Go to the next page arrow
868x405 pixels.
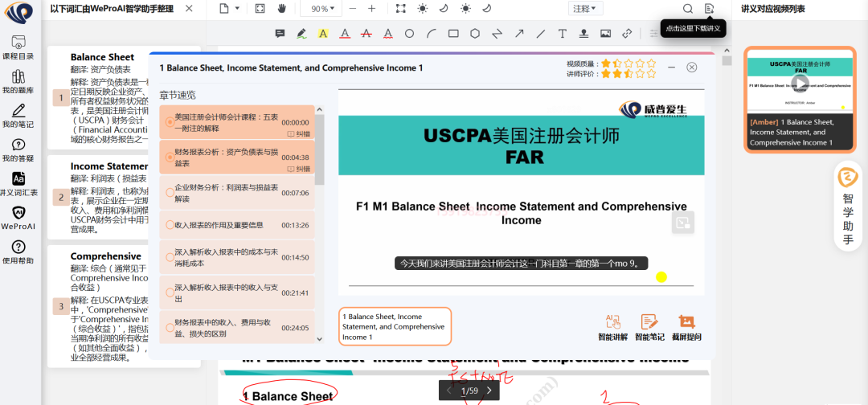[x=489, y=391]
